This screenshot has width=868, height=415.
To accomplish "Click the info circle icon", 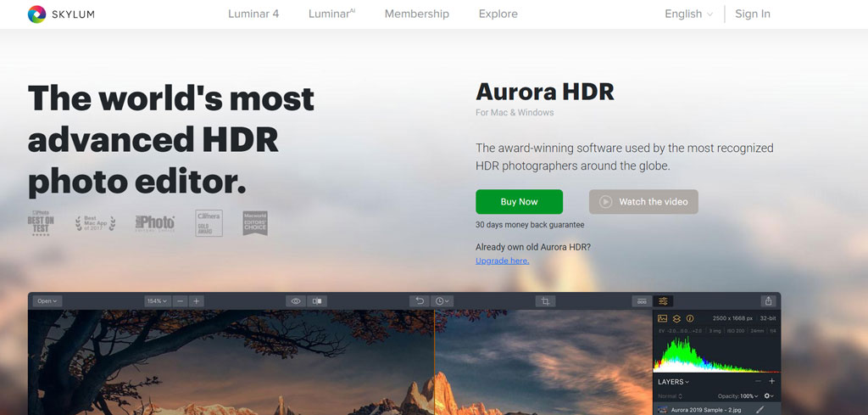I will coord(690,318).
